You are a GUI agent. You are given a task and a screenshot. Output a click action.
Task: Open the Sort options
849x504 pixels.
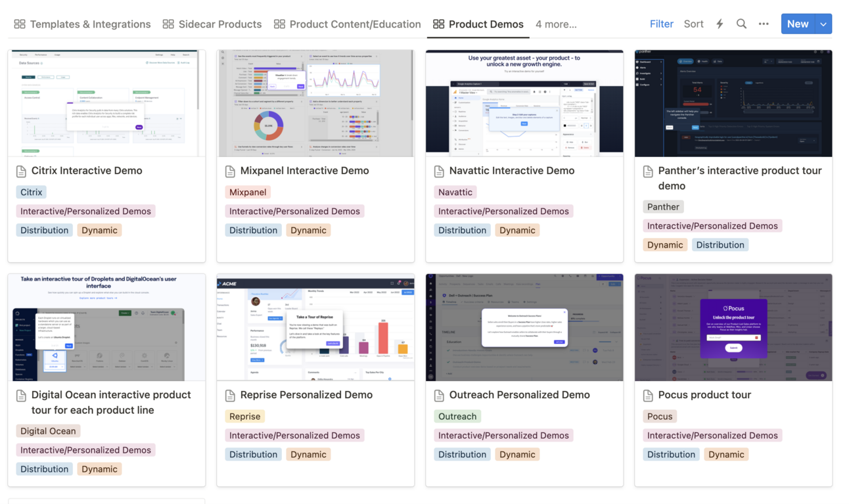693,24
